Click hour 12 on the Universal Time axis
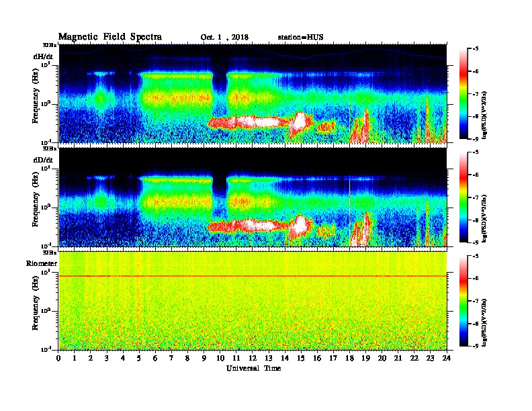This screenshot has width=532, height=411. 253,358
